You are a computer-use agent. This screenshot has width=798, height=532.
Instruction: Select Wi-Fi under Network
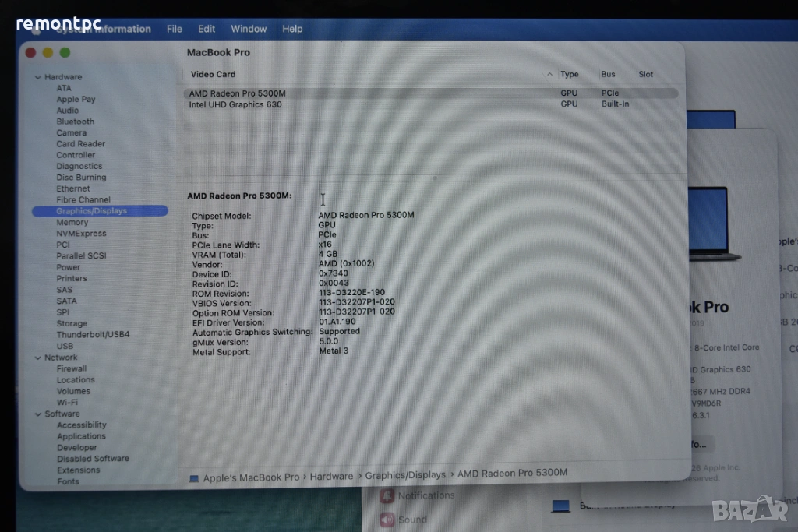click(x=67, y=402)
